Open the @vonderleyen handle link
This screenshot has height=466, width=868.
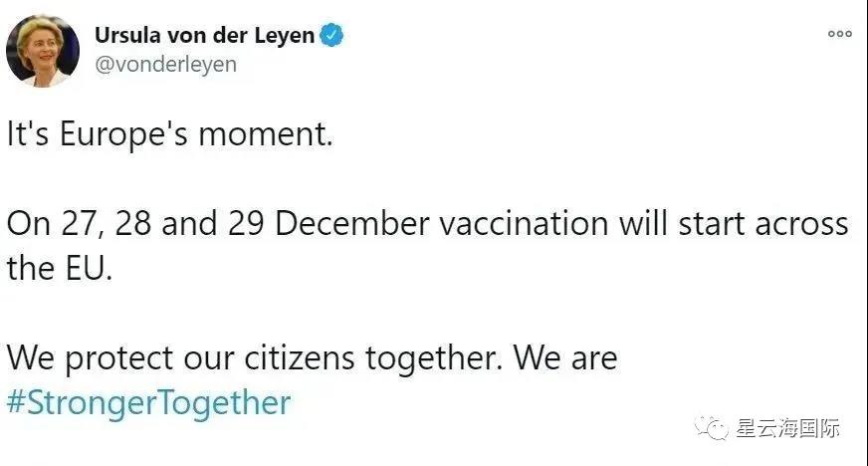tap(165, 65)
